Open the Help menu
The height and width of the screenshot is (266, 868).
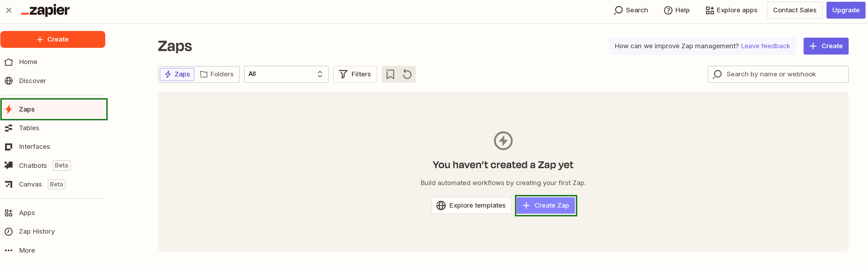pos(677,10)
